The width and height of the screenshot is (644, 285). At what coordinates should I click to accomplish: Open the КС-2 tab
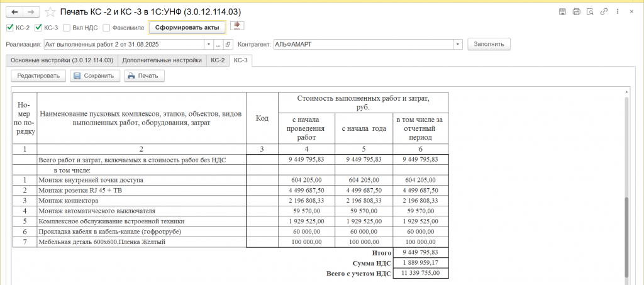click(218, 60)
